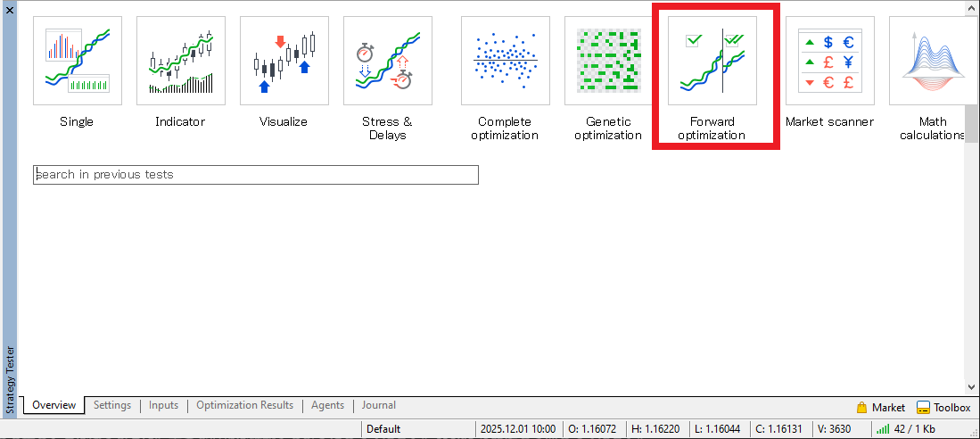The height and width of the screenshot is (439, 980).
Task: Click the Genetic optimization label
Action: click(609, 128)
